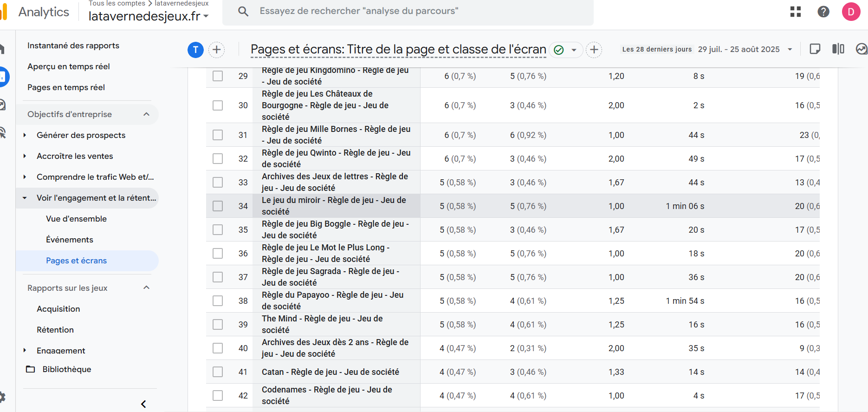Image resolution: width=868 pixels, height=412 pixels.
Task: Add a comparison with plus next to T
Action: point(216,50)
